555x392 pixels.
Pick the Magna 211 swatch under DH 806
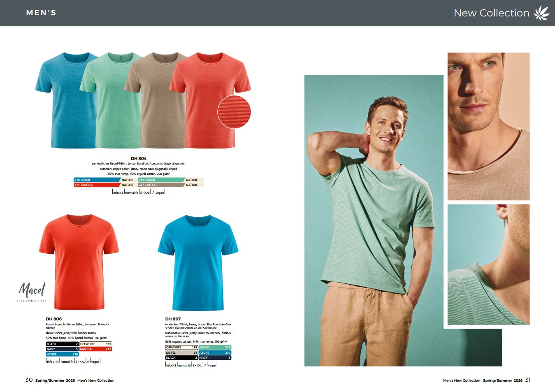click(x=95, y=349)
